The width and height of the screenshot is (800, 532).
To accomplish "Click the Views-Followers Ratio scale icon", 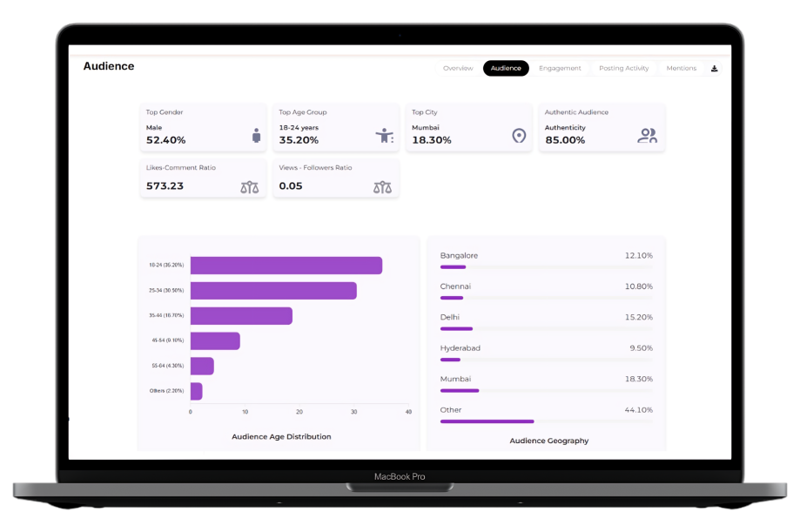I will (x=382, y=186).
